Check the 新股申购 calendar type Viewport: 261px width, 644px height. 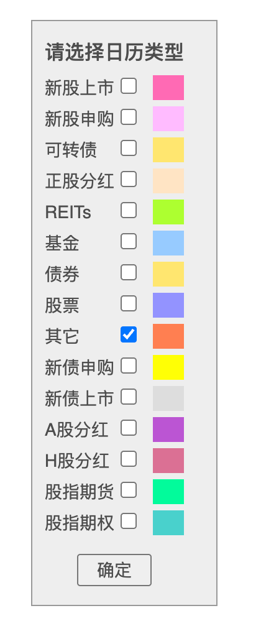point(129,117)
